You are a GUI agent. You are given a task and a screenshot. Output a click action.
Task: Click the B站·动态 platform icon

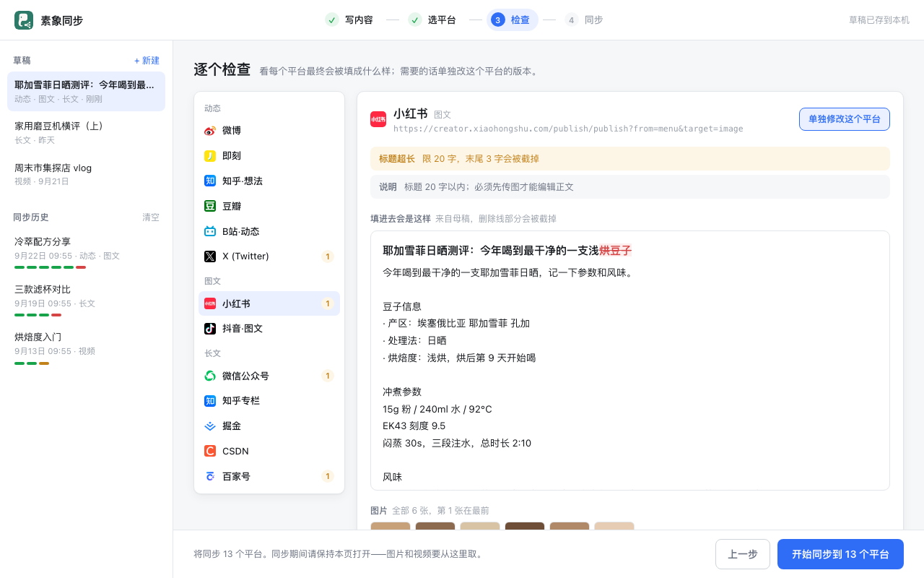(x=210, y=231)
